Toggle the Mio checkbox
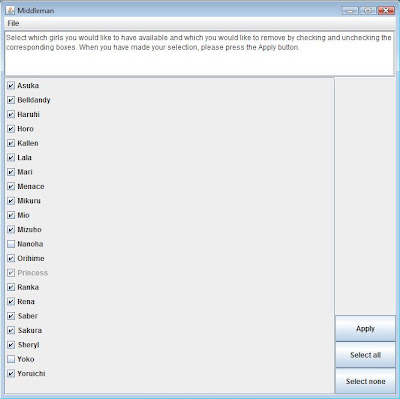Image resolution: width=400 pixels, height=399 pixels. tap(11, 215)
